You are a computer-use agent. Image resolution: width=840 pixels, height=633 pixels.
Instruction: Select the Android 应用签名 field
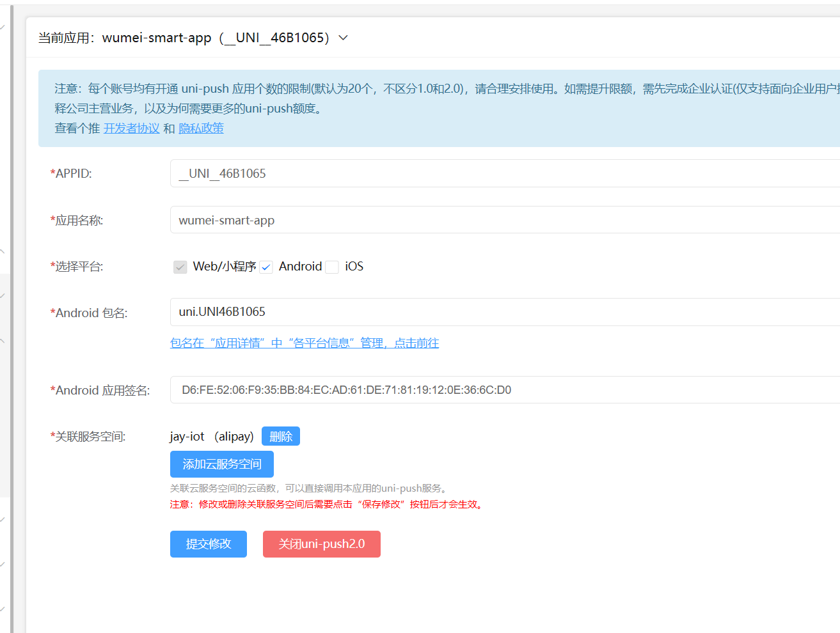point(499,390)
